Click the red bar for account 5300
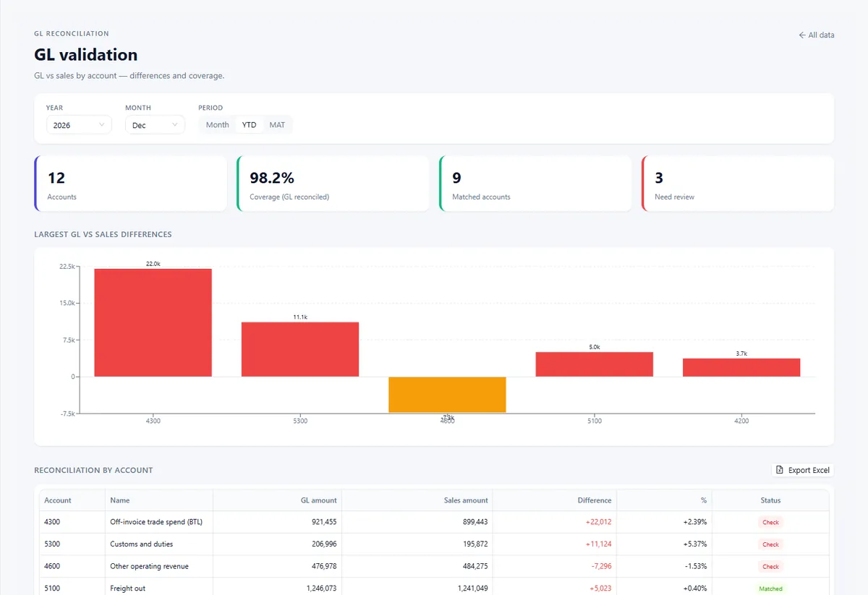Viewport: 868px width, 595px height. [x=300, y=349]
